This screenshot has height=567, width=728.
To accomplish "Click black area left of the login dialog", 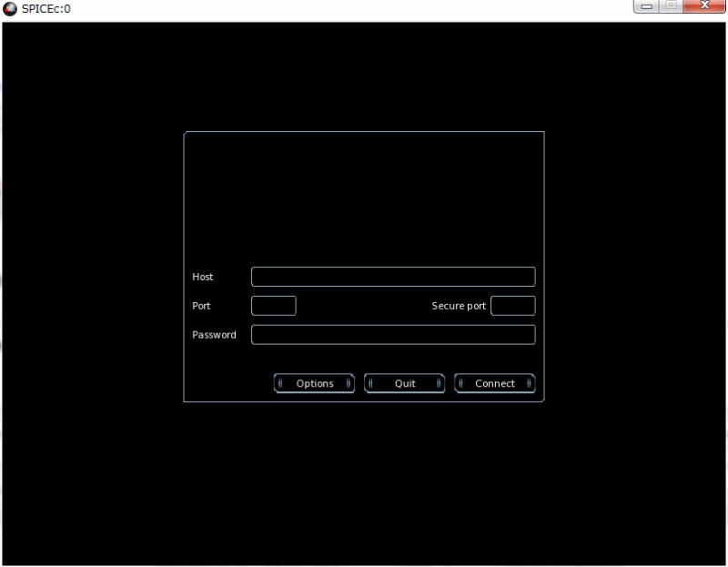I will point(91,273).
